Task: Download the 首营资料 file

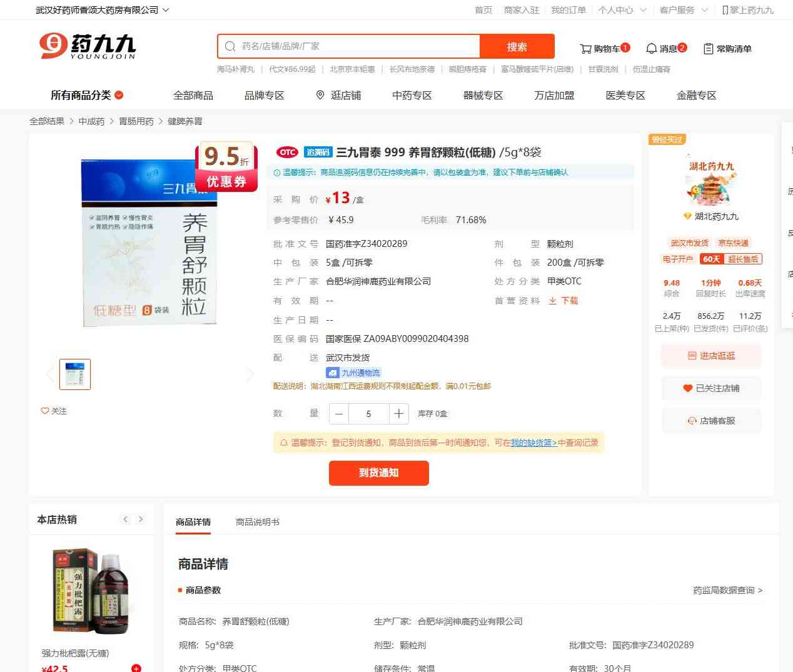Action: 563,301
